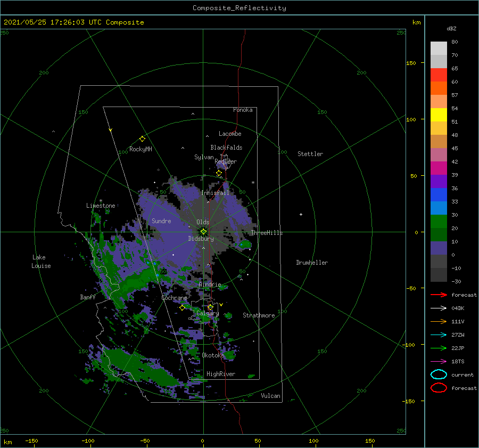479x448 pixels.
Task: Select the 36 dBZ purple swatch
Action: [439, 181]
